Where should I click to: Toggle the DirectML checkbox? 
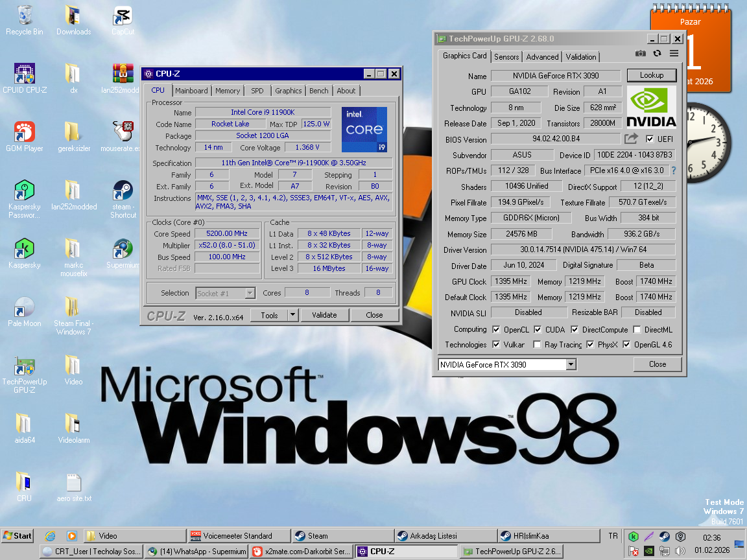pos(637,329)
